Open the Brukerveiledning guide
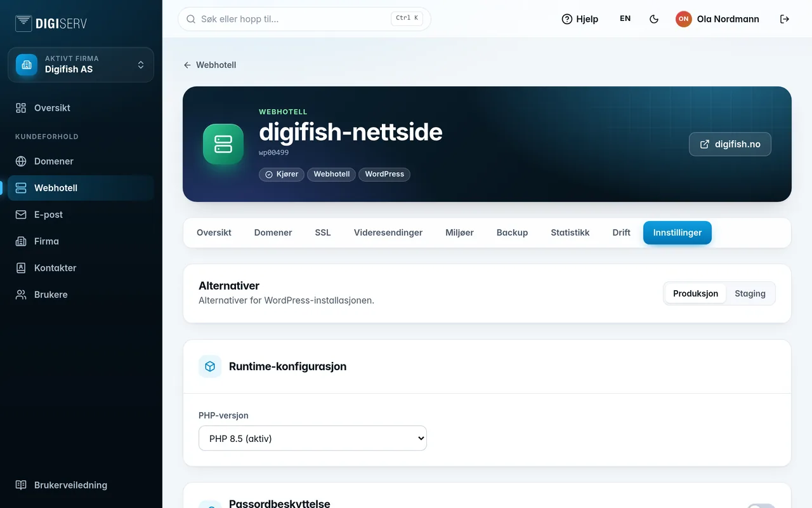The width and height of the screenshot is (812, 508). [81, 485]
